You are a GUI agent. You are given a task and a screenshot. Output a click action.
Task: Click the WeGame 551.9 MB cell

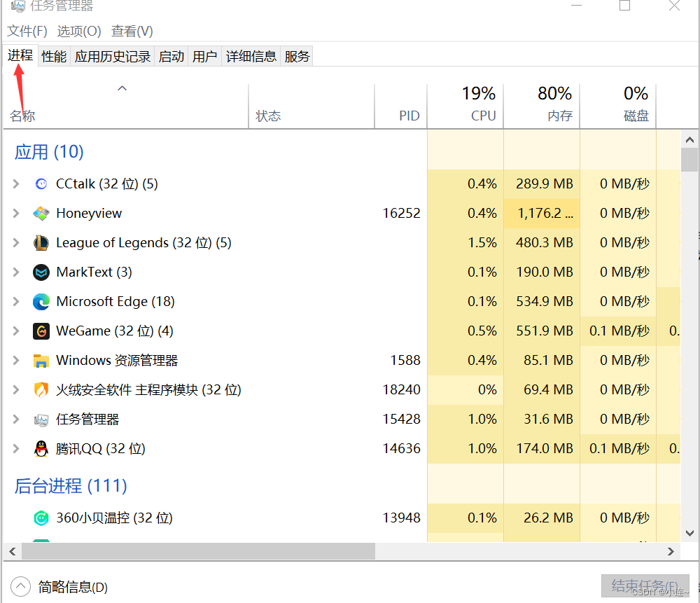(542, 331)
